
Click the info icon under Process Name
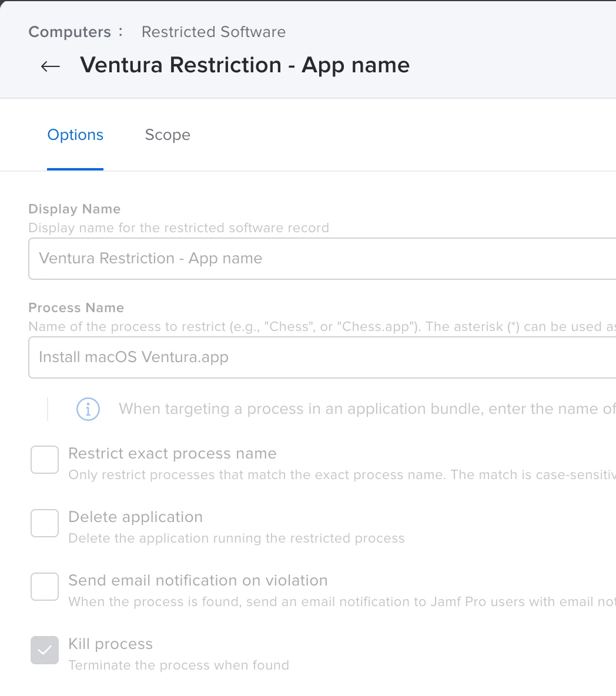pyautogui.click(x=88, y=409)
